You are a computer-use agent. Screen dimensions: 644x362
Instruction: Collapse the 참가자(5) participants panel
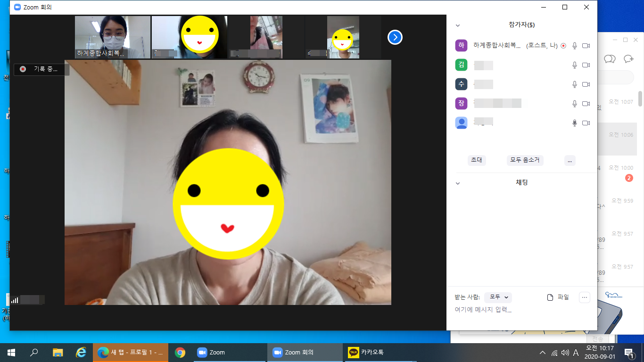coord(457,25)
